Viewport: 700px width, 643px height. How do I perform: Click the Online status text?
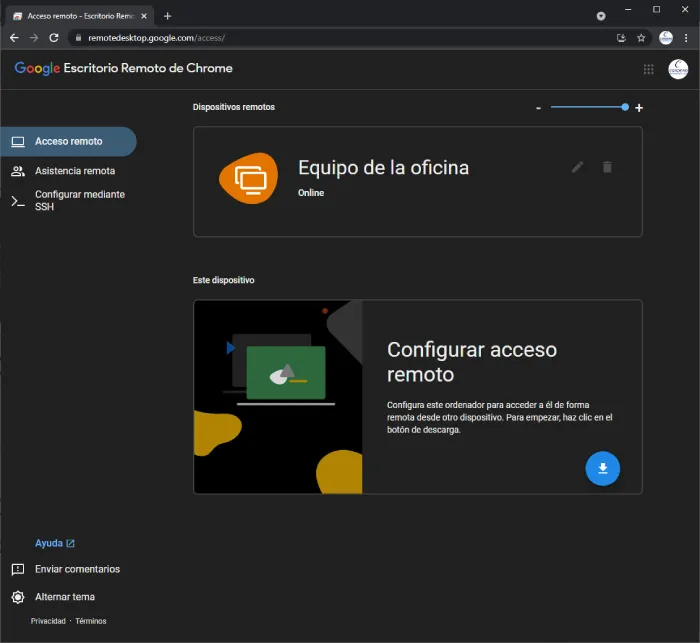coord(311,193)
